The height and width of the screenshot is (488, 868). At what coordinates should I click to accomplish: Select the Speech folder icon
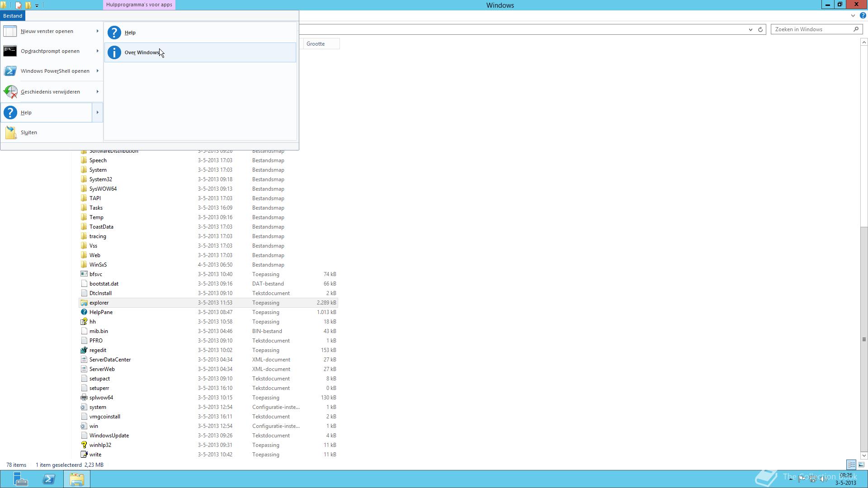pyautogui.click(x=84, y=160)
